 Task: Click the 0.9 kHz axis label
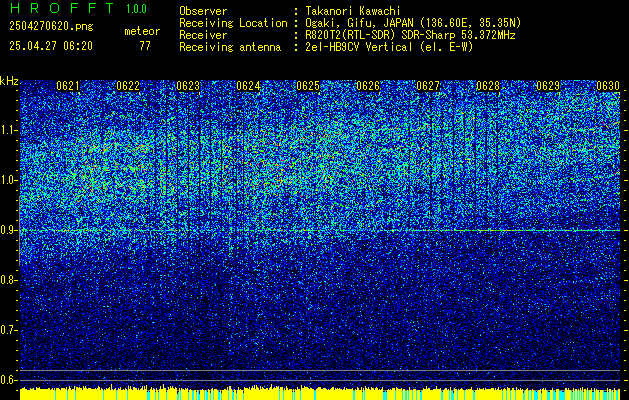pyautogui.click(x=8, y=230)
